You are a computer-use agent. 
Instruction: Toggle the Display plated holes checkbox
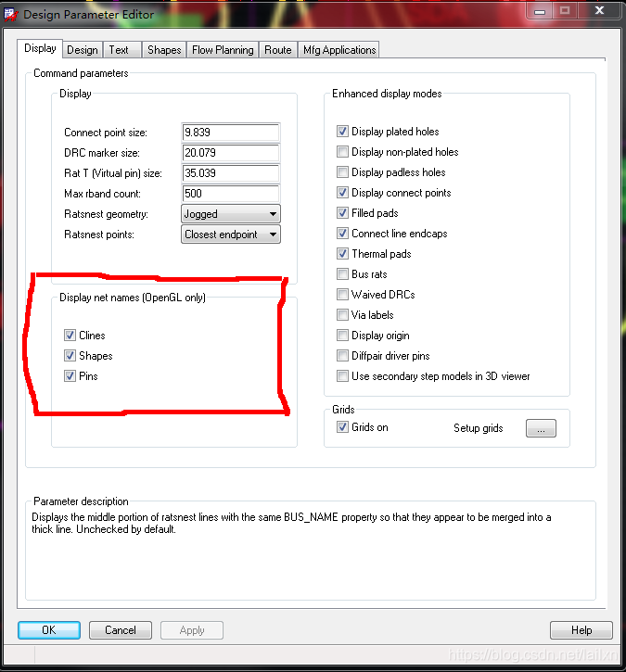343,132
